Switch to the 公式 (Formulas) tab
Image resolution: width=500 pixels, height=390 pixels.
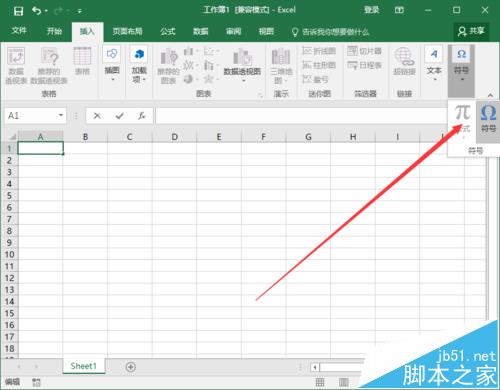(168, 31)
